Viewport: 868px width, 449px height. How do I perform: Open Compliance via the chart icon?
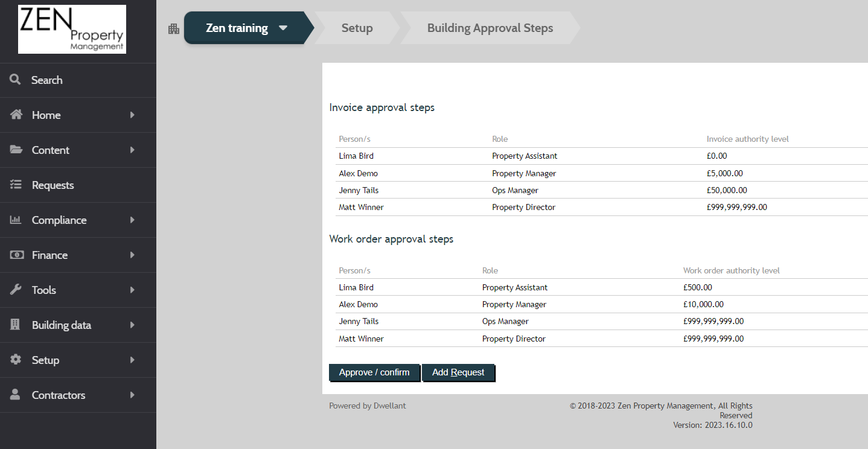(15, 220)
